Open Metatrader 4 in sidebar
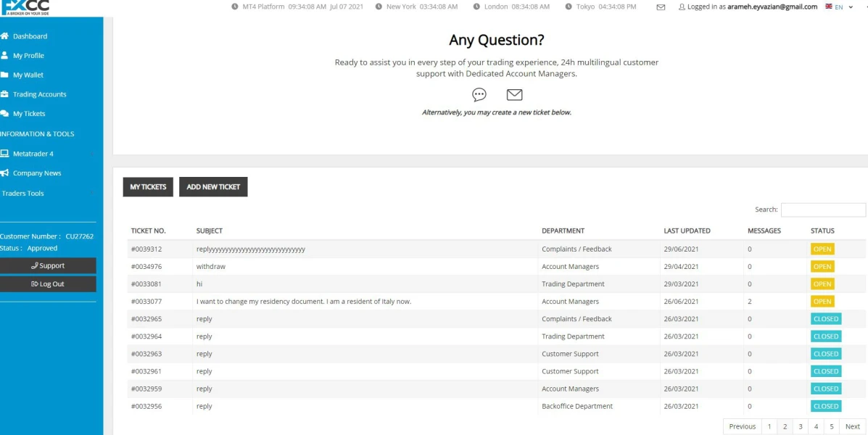 [33, 154]
